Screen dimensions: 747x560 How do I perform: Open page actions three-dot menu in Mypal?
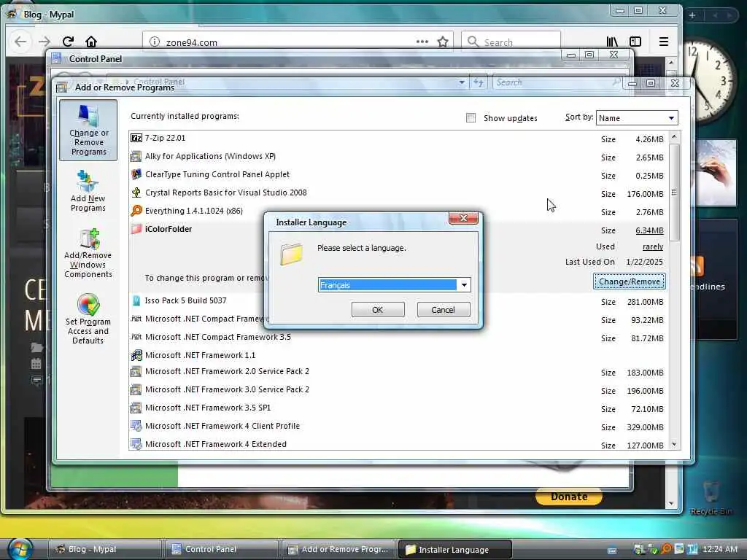[422, 42]
